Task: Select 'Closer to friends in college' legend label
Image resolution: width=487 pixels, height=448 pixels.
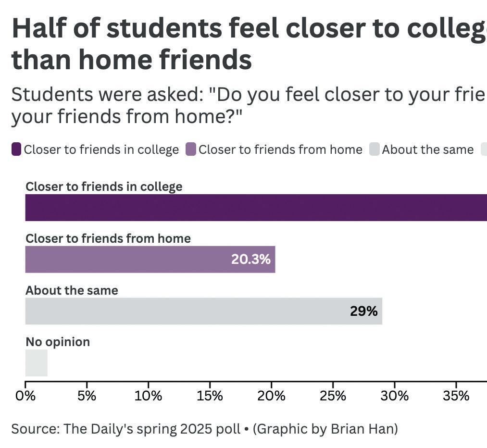Action: pos(101,150)
